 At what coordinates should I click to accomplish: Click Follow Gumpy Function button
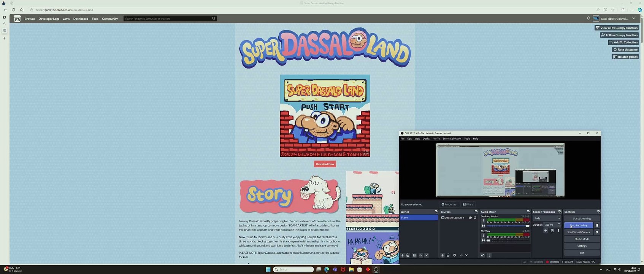(x=619, y=35)
